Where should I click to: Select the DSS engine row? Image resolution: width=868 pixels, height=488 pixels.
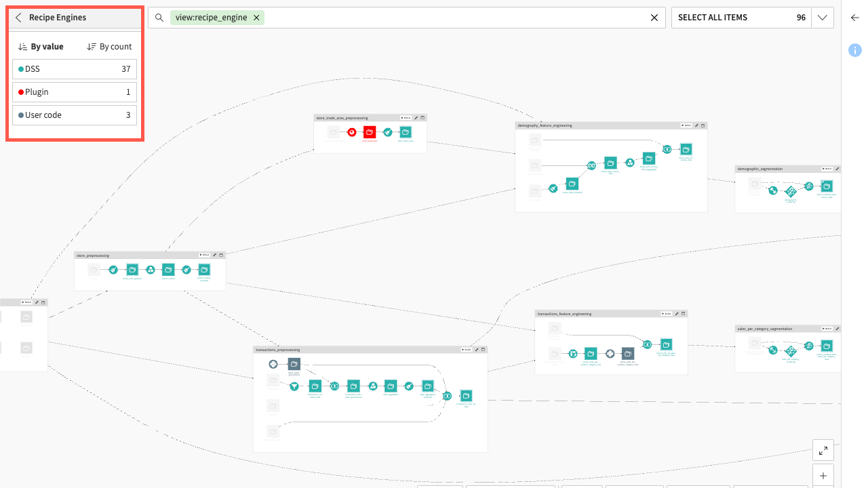pos(75,69)
